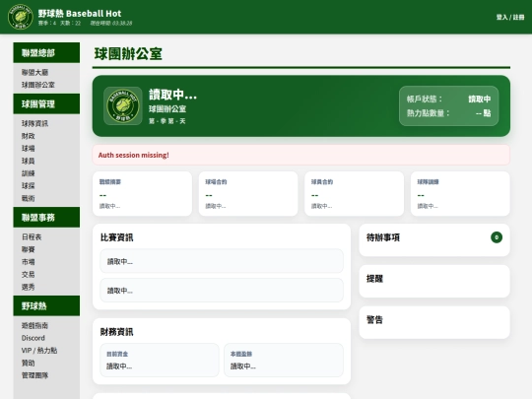Open 球隊資訊 in the sidebar
532x399 pixels.
pyautogui.click(x=34, y=123)
